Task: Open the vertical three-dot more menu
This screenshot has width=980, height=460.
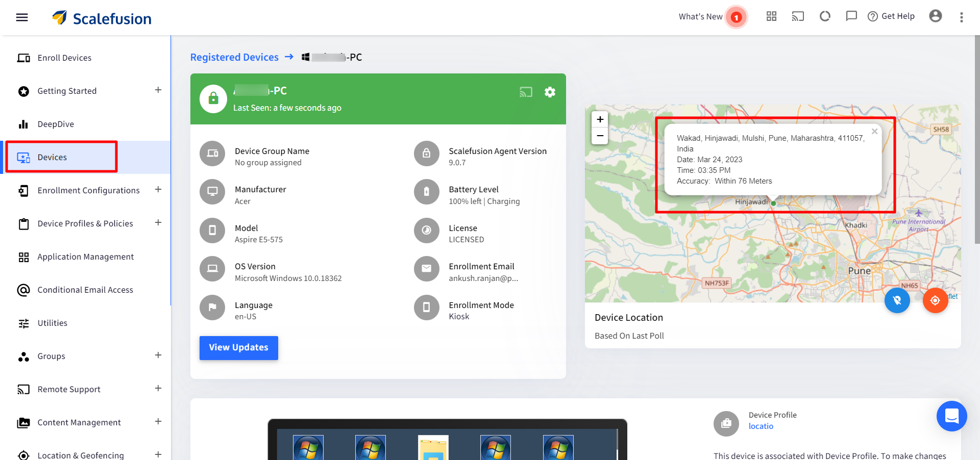Action: pyautogui.click(x=962, y=17)
